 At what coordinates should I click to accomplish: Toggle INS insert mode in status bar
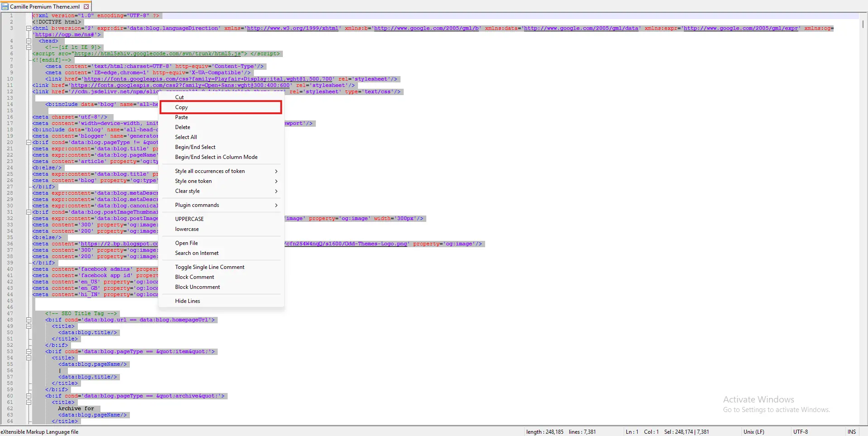(851, 432)
